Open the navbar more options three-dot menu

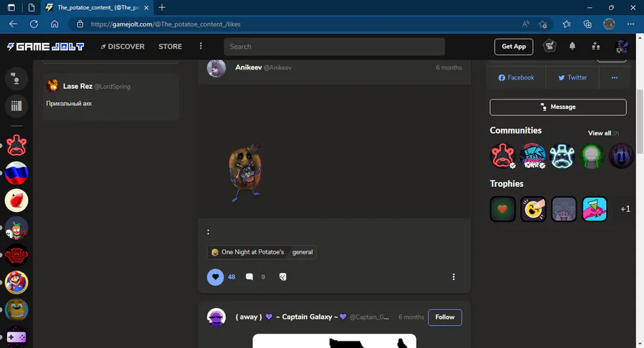click(x=201, y=46)
